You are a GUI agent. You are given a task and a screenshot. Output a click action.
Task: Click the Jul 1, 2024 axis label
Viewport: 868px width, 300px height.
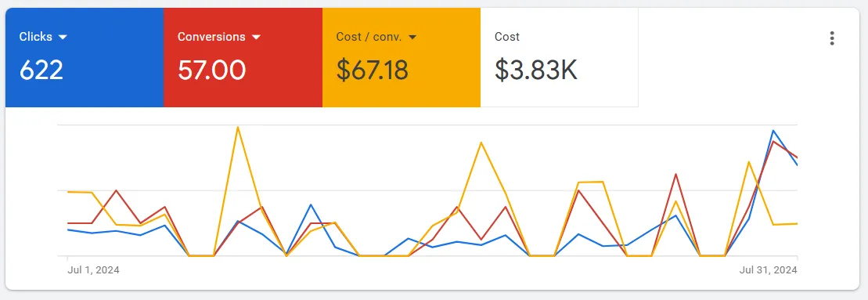(x=94, y=270)
